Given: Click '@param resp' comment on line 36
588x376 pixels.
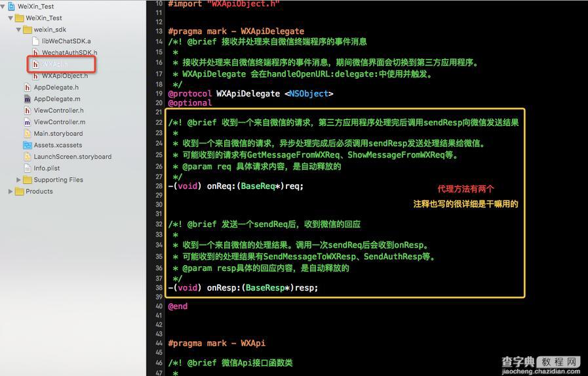Looking at the screenshot, I should click(x=209, y=268).
